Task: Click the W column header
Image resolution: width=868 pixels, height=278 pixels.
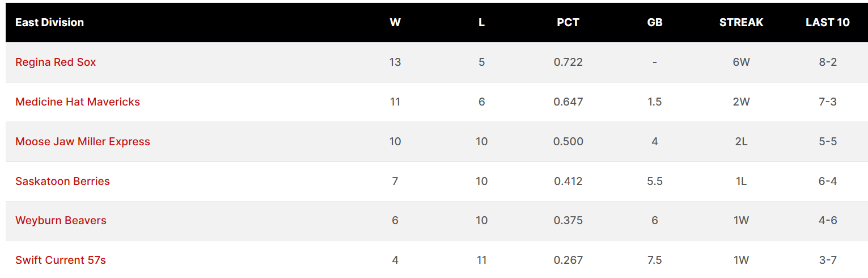Action: pos(395,23)
